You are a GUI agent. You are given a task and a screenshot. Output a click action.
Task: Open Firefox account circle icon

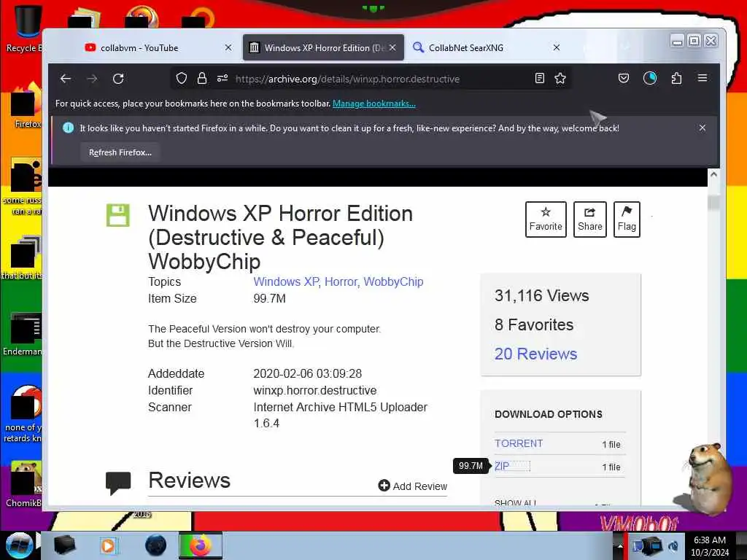650,79
